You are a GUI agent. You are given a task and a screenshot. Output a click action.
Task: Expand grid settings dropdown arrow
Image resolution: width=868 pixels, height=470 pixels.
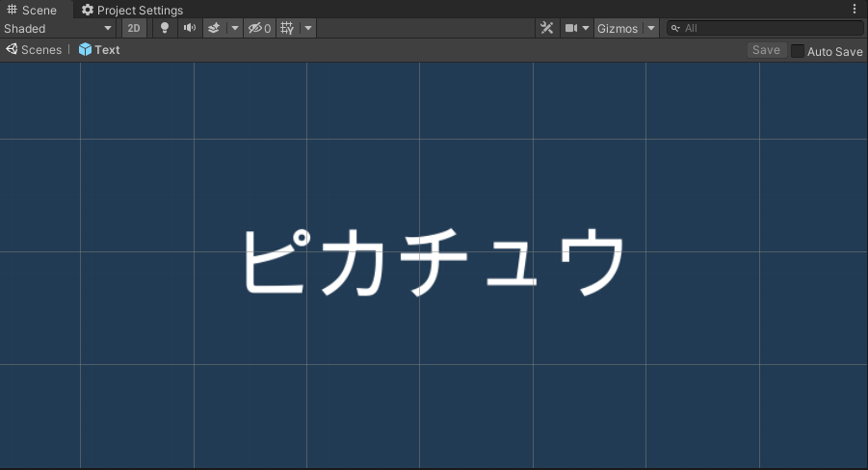pos(308,28)
